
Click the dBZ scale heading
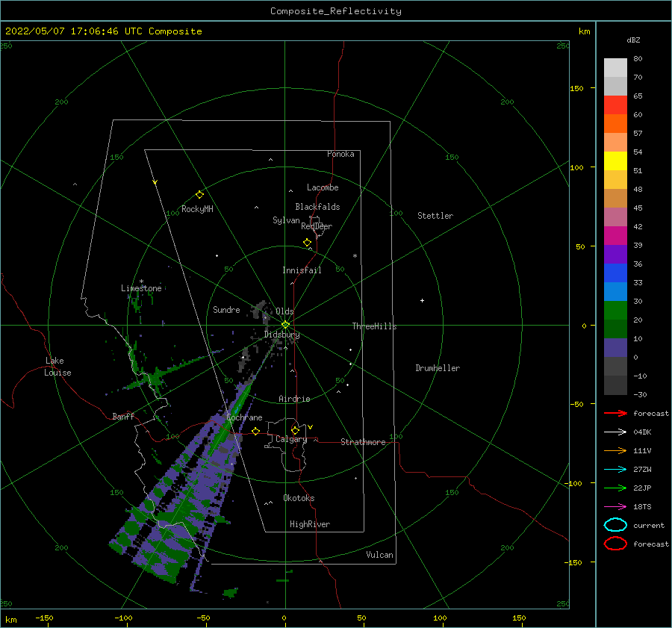click(633, 40)
